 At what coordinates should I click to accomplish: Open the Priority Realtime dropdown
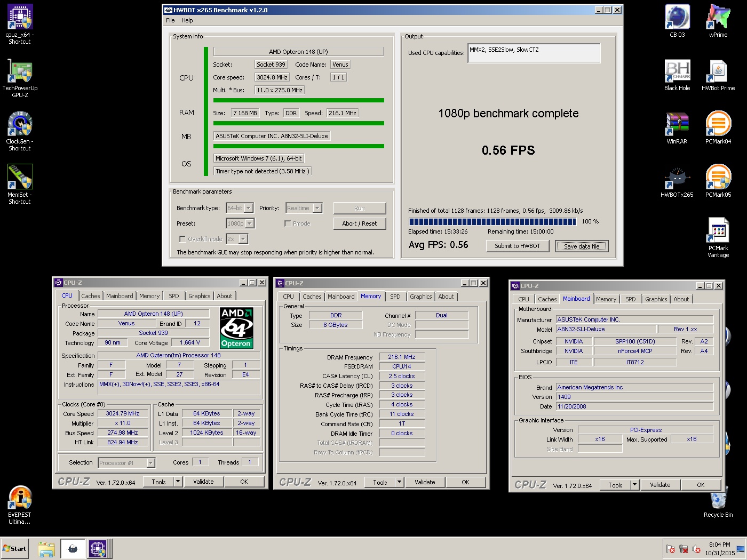tap(317, 208)
